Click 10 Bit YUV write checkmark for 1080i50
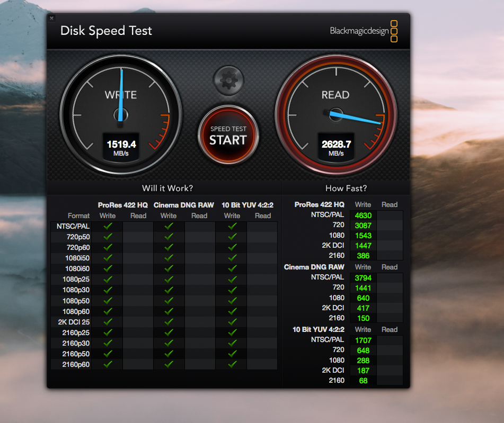This screenshot has height=423, width=504. 233,258
